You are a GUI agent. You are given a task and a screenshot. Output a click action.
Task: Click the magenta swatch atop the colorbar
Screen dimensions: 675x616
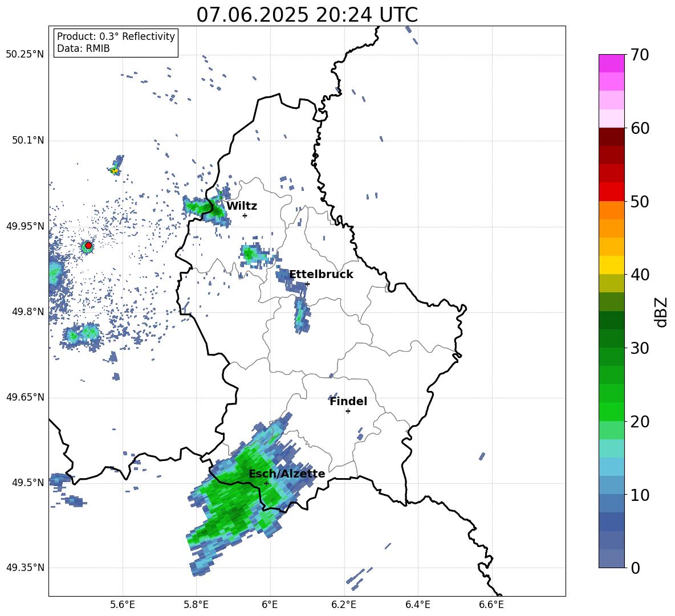[x=612, y=63]
